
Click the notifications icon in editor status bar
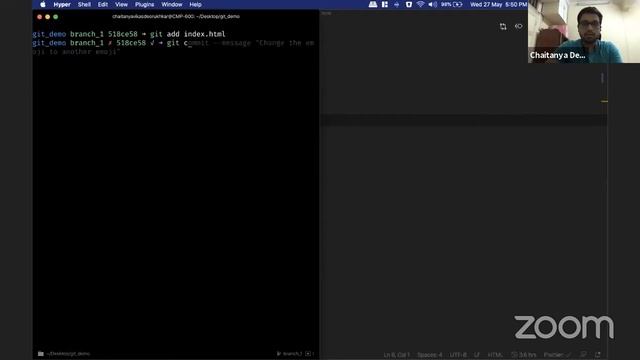point(598,355)
